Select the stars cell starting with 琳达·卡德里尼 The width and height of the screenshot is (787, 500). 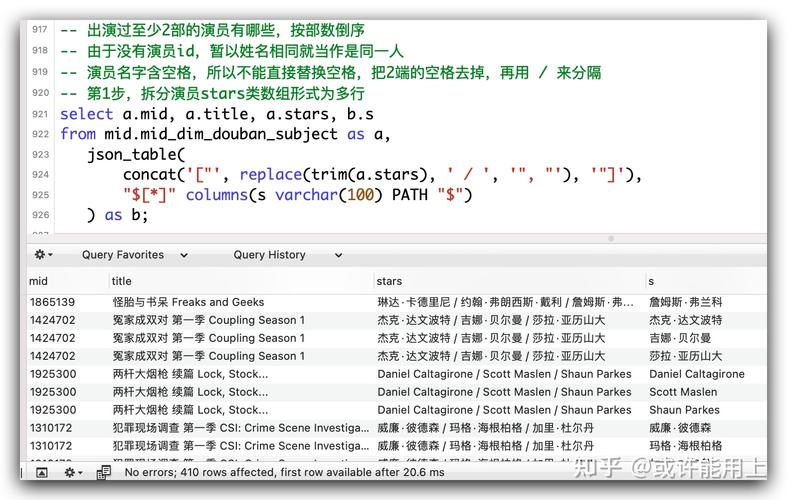[x=505, y=302]
